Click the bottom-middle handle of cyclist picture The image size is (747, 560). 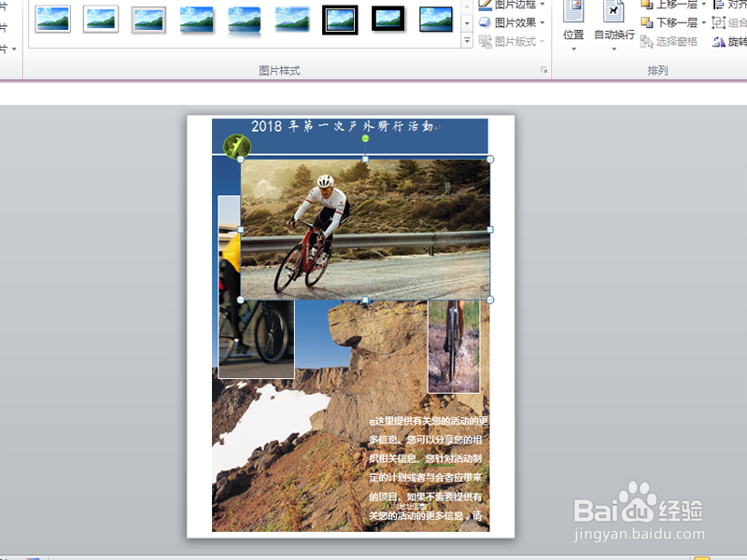click(x=365, y=300)
